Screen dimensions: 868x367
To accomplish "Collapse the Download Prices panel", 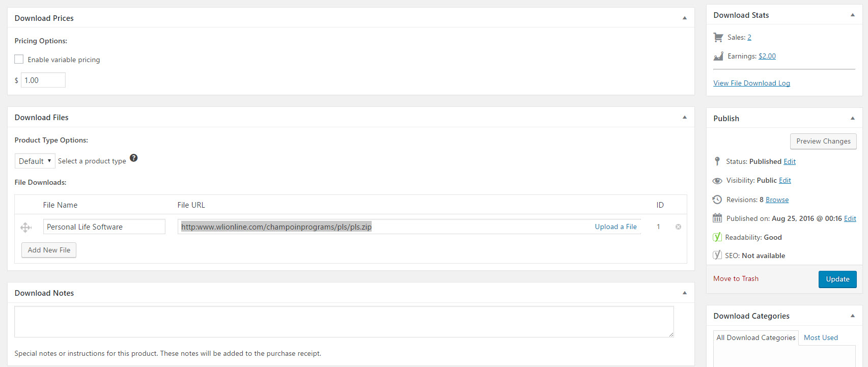I will click(684, 18).
